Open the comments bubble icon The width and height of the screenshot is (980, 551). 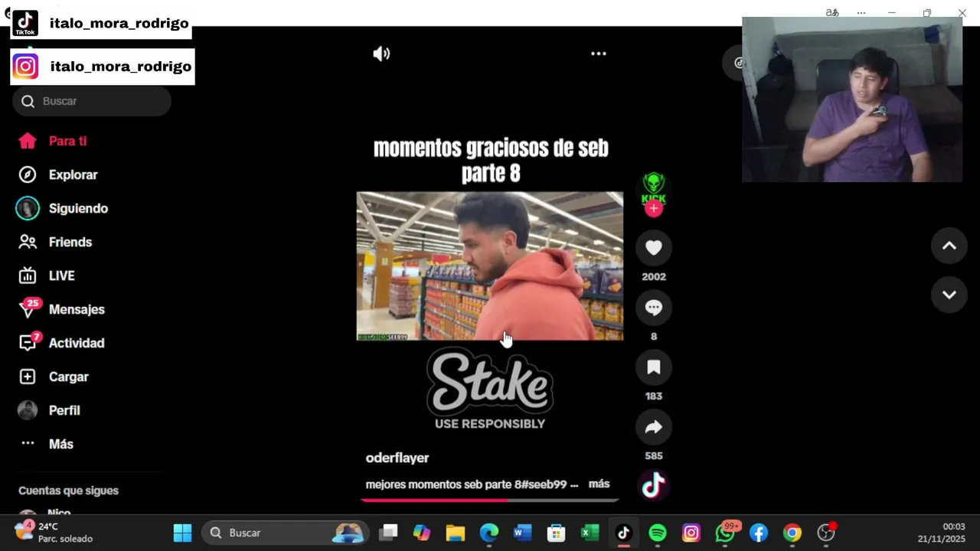654,308
